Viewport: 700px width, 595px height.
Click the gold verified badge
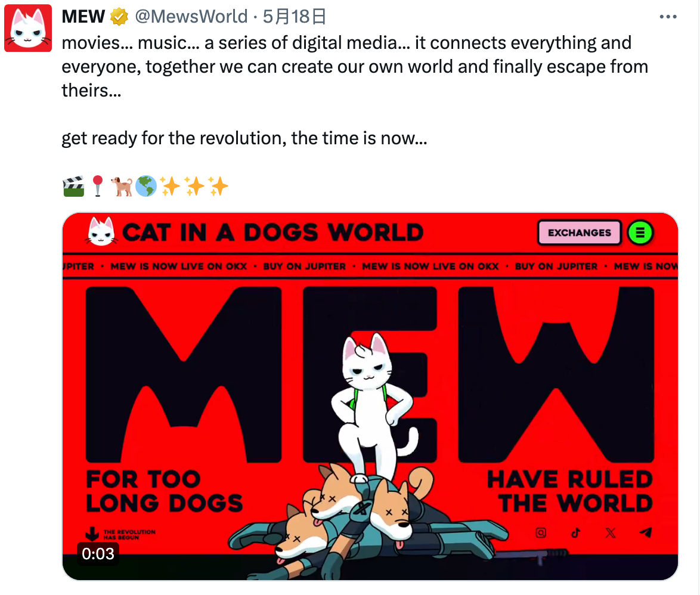point(119,17)
